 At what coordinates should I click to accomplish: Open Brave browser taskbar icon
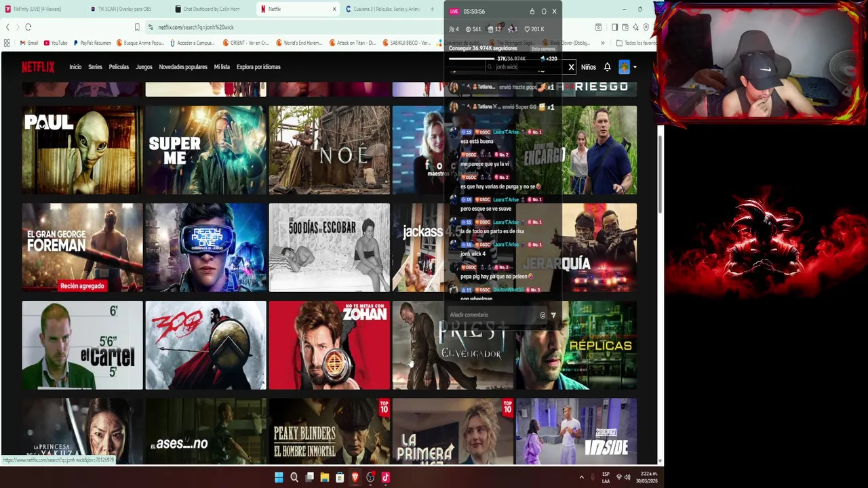(355, 477)
